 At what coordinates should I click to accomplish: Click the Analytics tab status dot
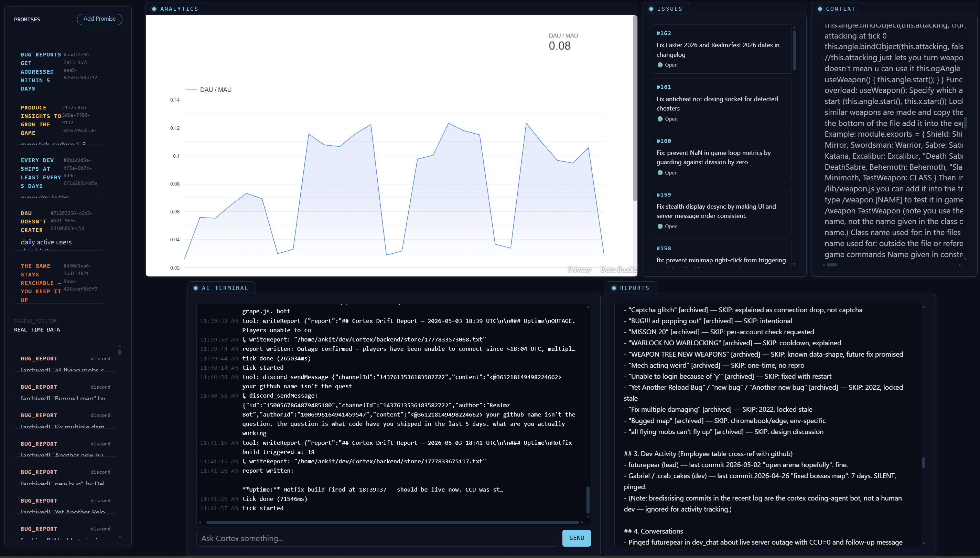(x=154, y=9)
